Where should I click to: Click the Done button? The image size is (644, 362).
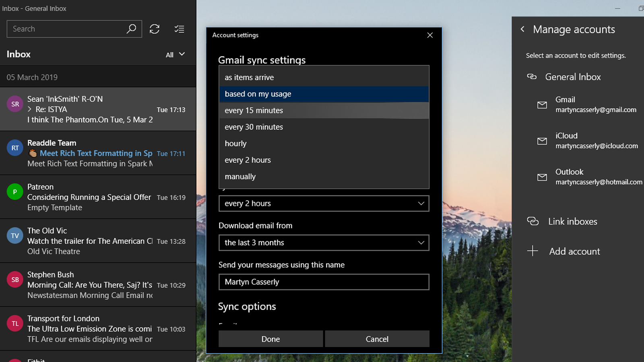270,339
